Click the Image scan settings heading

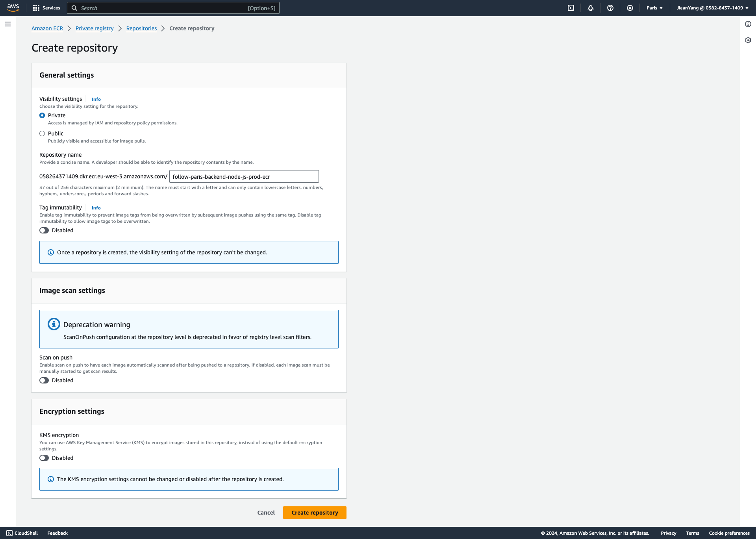[72, 291]
